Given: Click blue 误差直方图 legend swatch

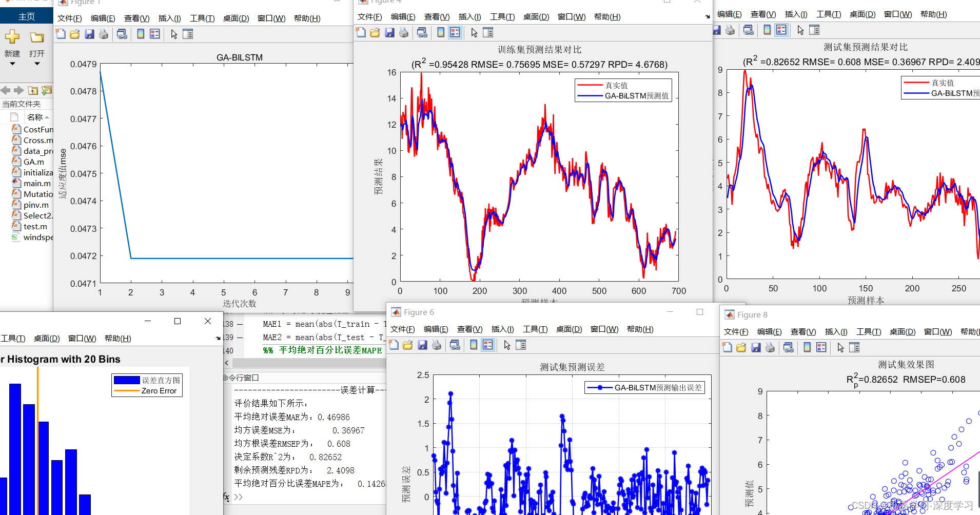Looking at the screenshot, I should (127, 380).
